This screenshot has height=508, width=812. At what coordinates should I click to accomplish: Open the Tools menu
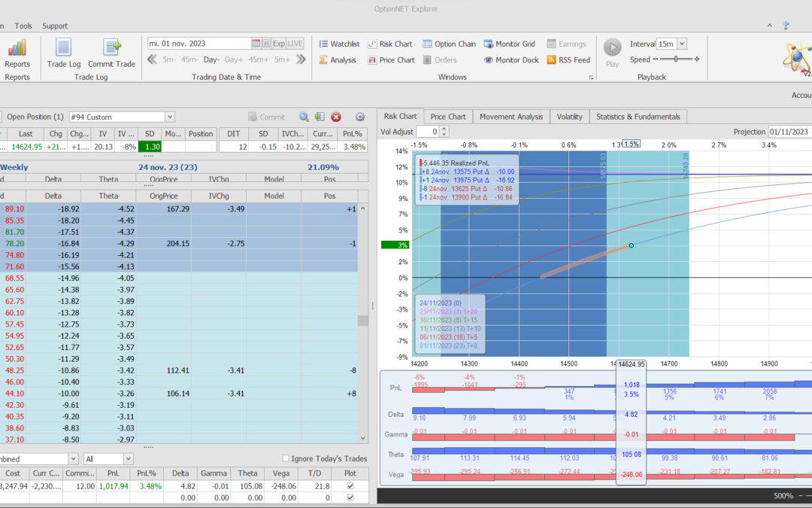pyautogui.click(x=23, y=26)
